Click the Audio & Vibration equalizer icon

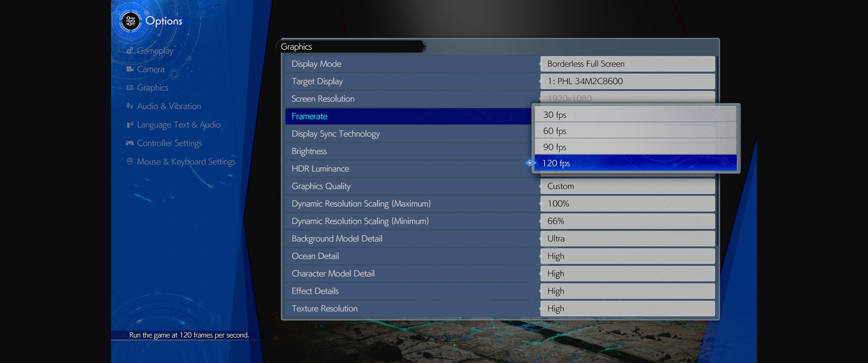(x=129, y=106)
